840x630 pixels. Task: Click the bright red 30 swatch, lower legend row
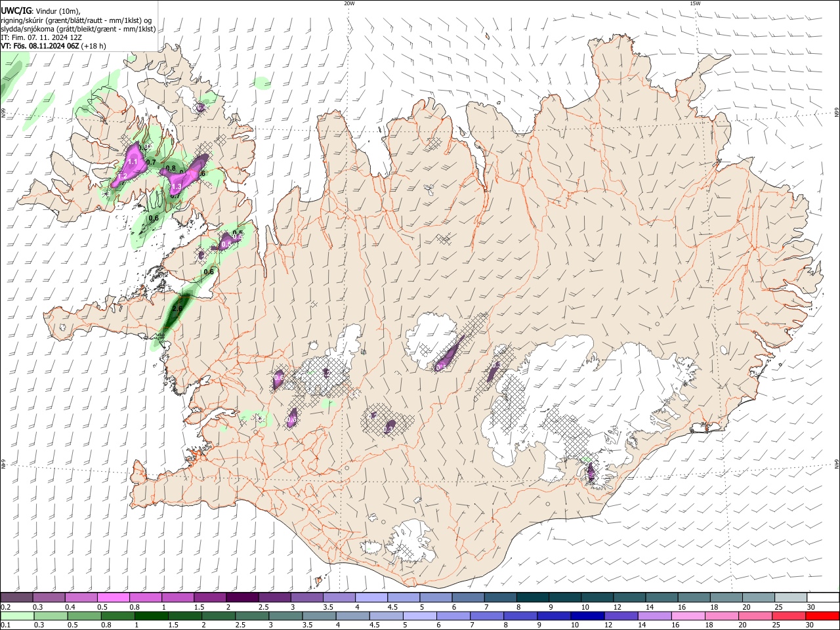click(x=822, y=616)
